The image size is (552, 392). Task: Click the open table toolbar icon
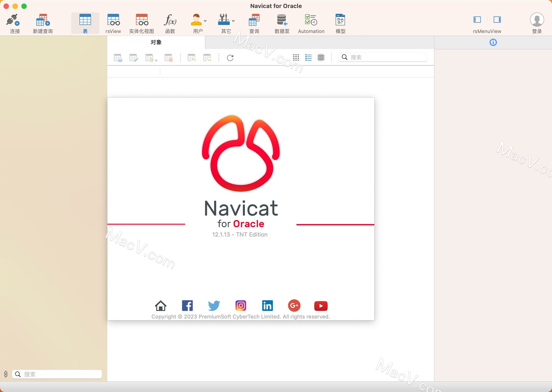[x=118, y=58]
